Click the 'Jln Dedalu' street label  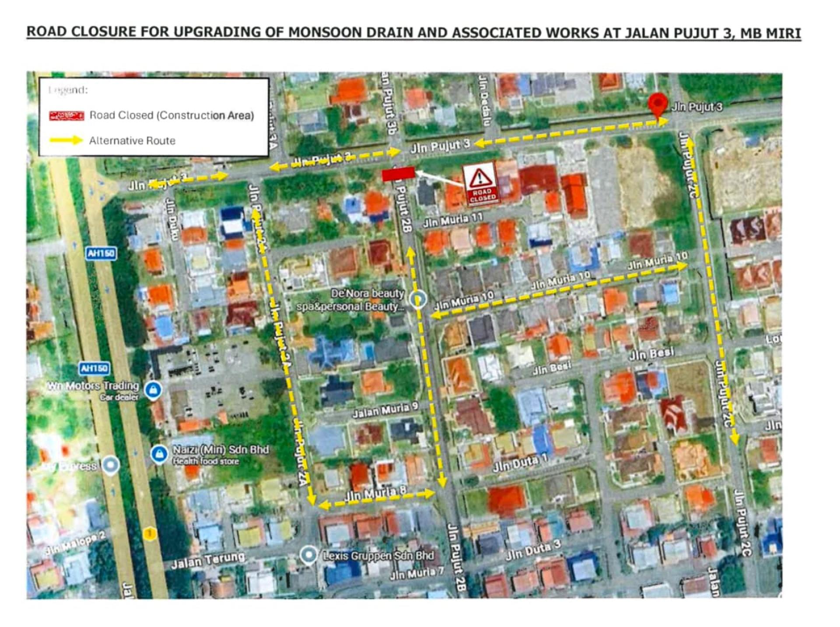[x=484, y=101]
